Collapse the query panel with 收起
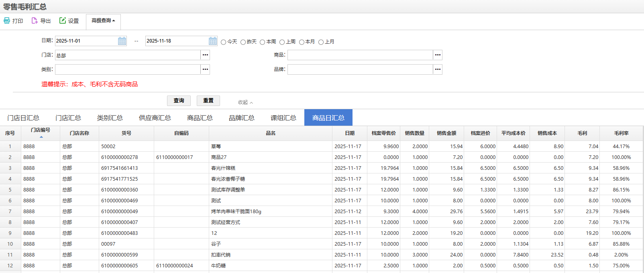644x273 pixels. pyautogui.click(x=245, y=102)
